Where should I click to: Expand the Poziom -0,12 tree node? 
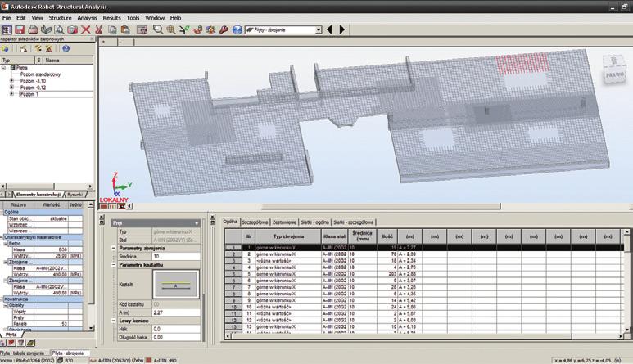coord(11,87)
